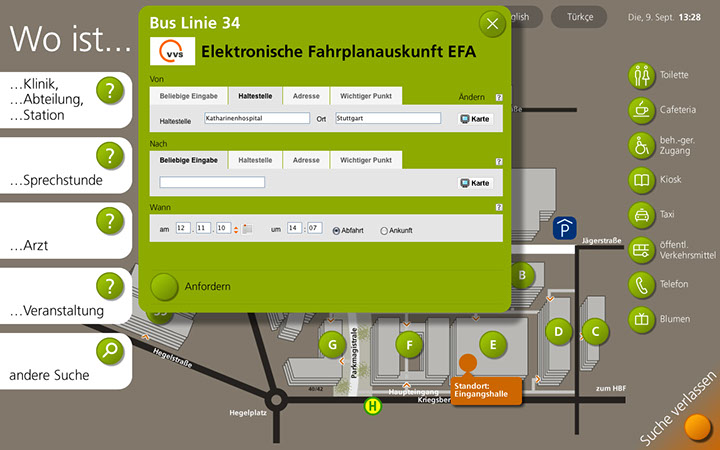Viewport: 720px width, 450px height.
Task: Click the empty Nach destination field
Action: pyautogui.click(x=212, y=183)
